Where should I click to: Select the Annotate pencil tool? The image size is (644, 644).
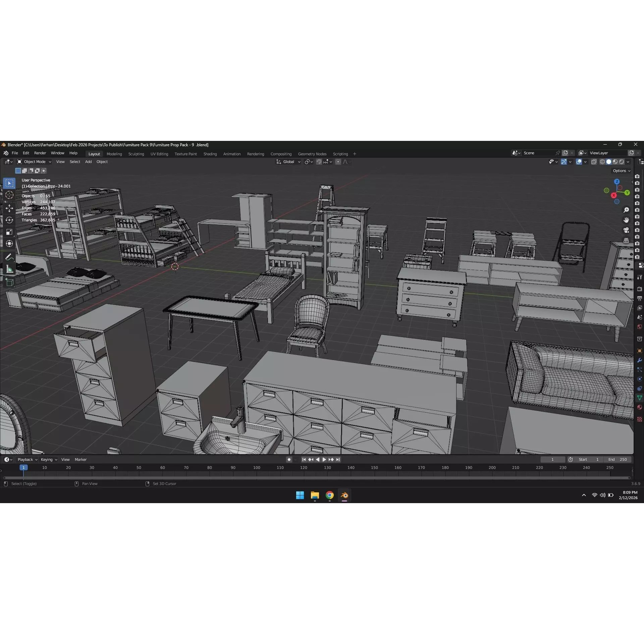9,257
